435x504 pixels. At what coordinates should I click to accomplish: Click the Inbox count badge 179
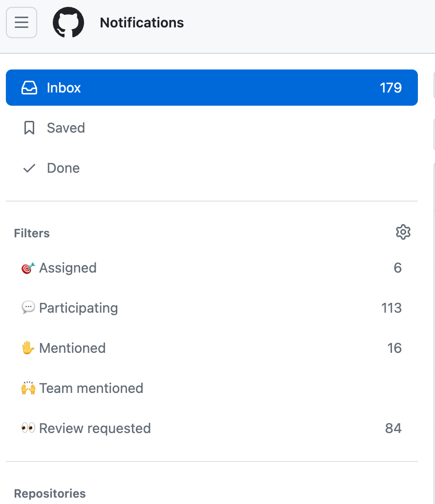coord(391,88)
